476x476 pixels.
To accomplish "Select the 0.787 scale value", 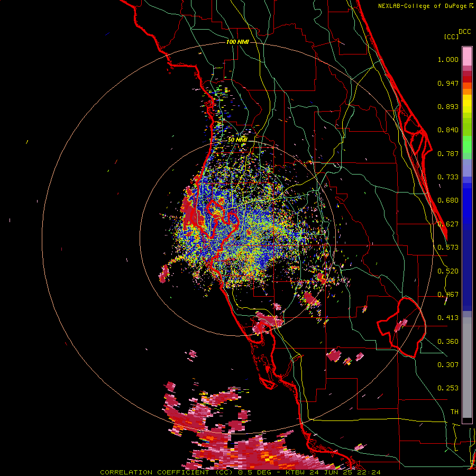I will coord(448,153).
